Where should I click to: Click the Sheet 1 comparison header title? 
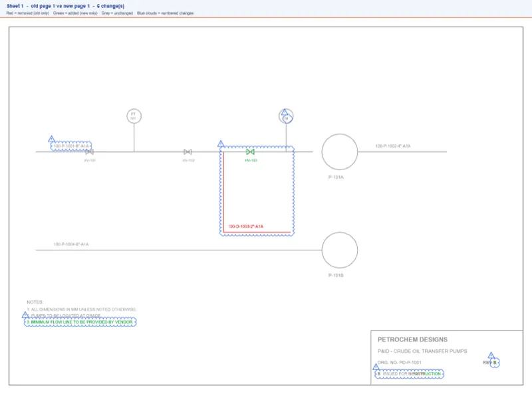65,6
